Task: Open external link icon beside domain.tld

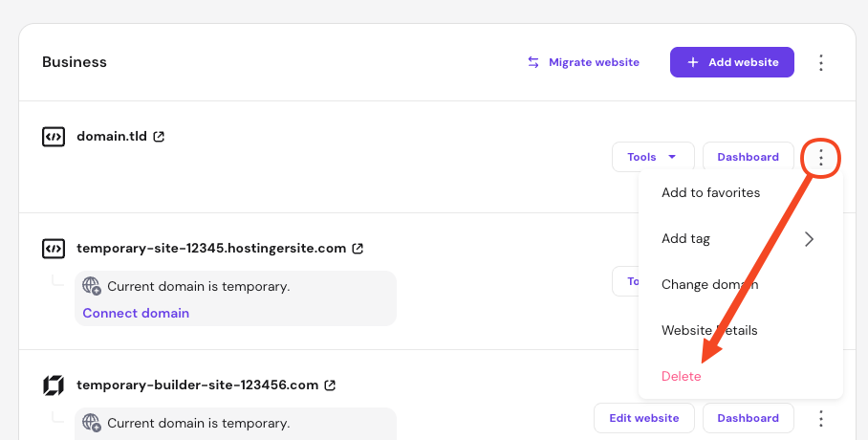Action: (x=160, y=137)
